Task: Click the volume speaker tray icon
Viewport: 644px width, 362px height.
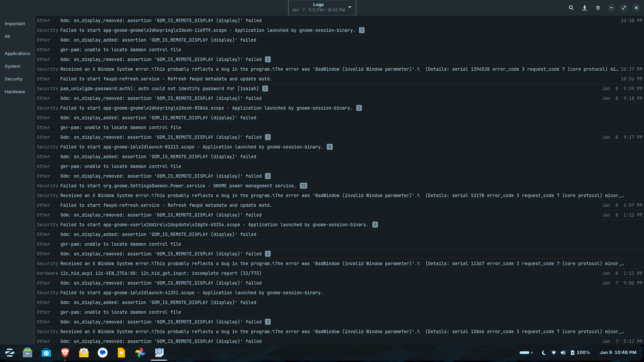Action: 563,353
